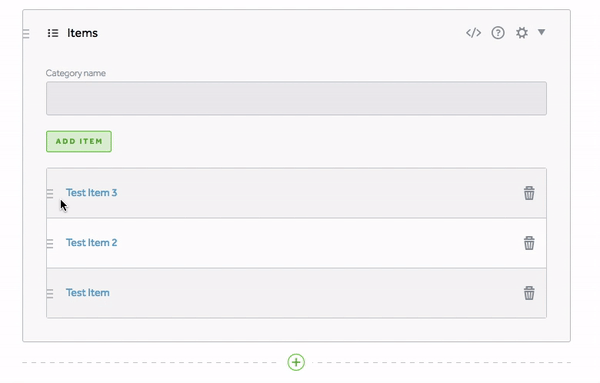Viewport: 600px width, 383px height.
Task: Focus the Category name text field
Action: [297, 98]
